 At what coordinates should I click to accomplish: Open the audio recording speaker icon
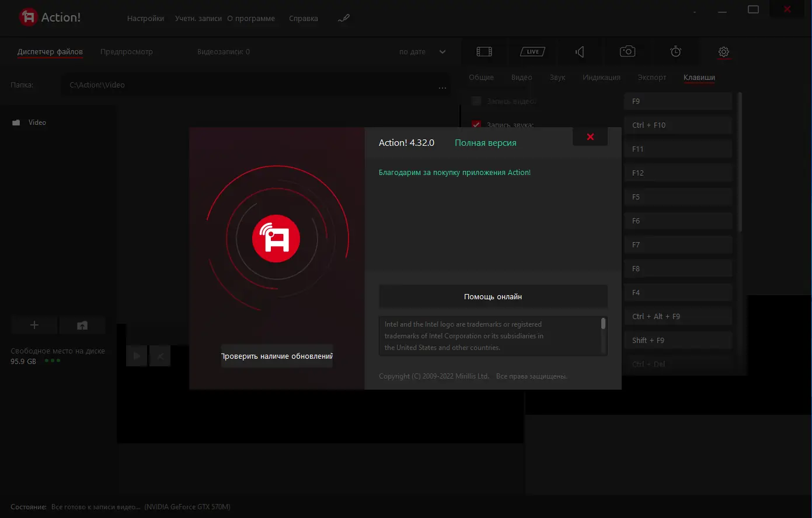(x=580, y=52)
